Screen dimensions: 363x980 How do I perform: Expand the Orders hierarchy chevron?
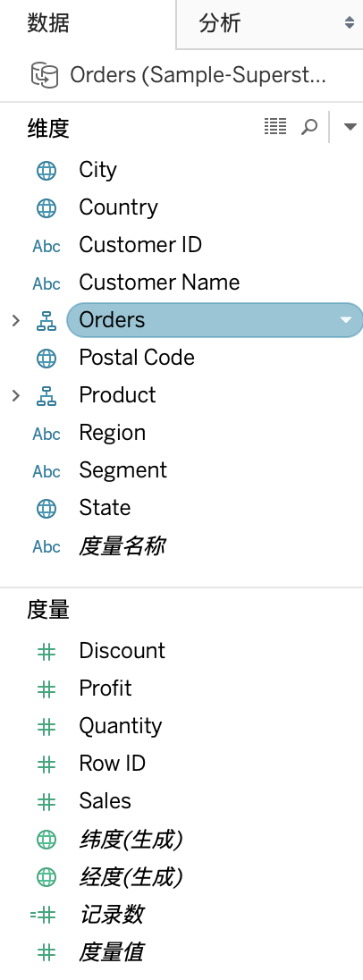click(x=16, y=321)
